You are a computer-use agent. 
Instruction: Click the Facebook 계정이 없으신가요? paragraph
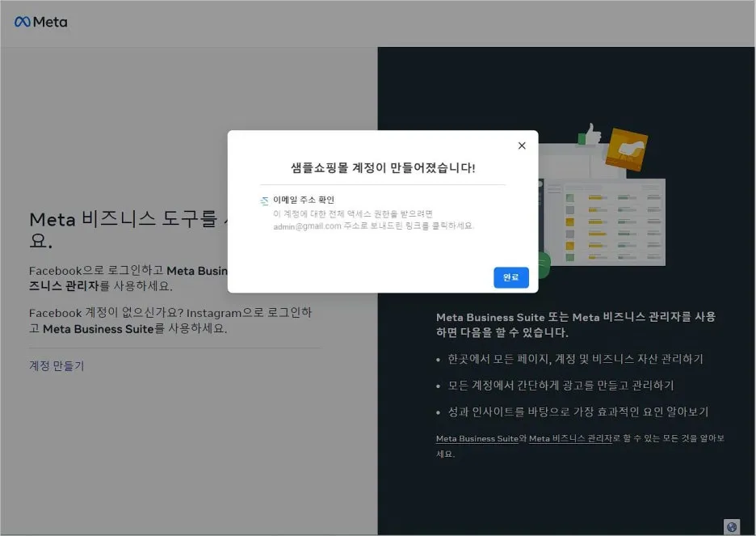coord(170,321)
